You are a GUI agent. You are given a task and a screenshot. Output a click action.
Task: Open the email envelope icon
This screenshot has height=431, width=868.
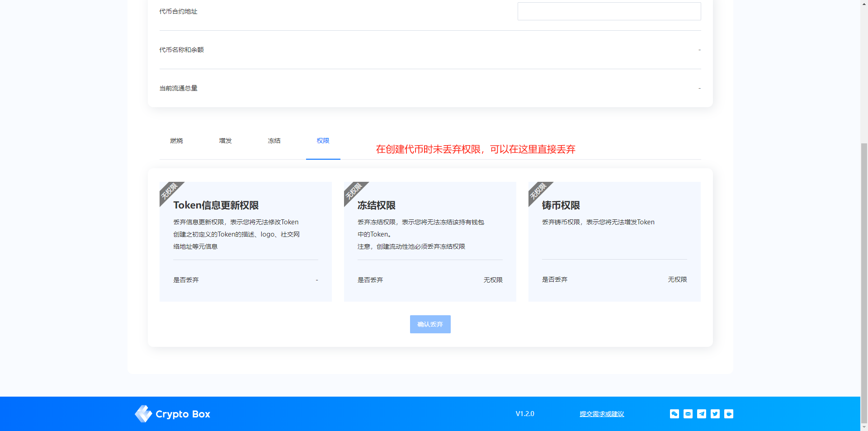pyautogui.click(x=688, y=414)
